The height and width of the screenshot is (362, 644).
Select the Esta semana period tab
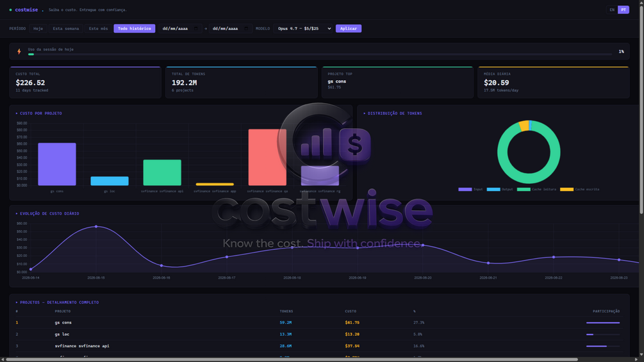click(x=66, y=29)
